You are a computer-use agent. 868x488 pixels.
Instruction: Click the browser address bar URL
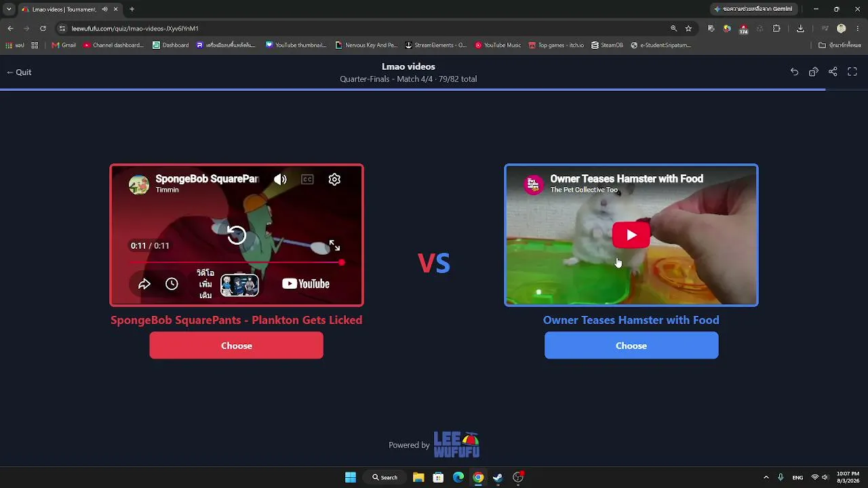pyautogui.click(x=135, y=28)
